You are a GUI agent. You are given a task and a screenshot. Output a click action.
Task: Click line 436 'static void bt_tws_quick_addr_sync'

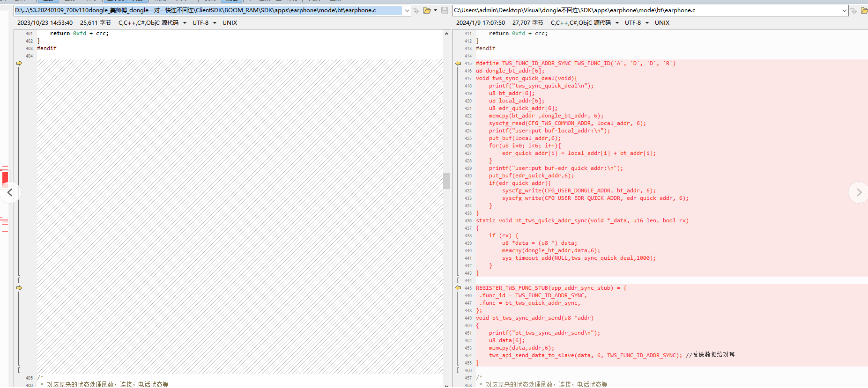point(582,220)
